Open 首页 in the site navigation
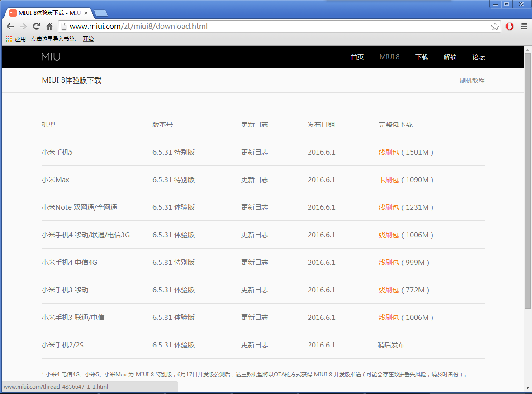This screenshot has width=532, height=394. coord(357,57)
